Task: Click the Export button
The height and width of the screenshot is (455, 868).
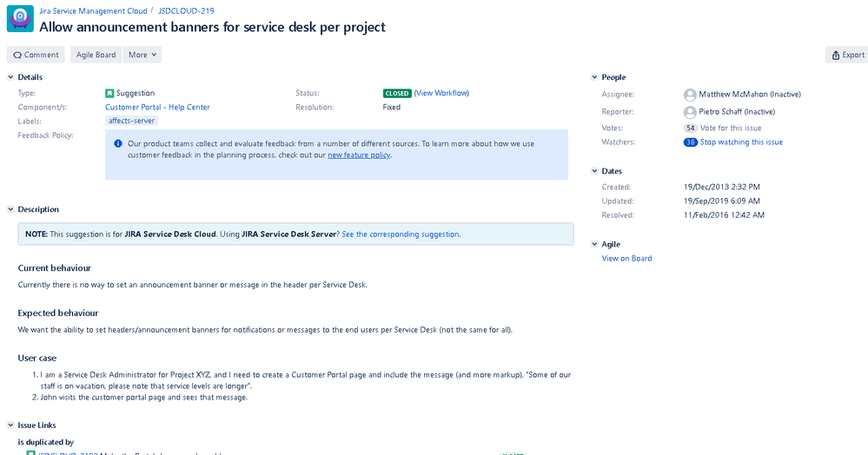Action: click(847, 55)
